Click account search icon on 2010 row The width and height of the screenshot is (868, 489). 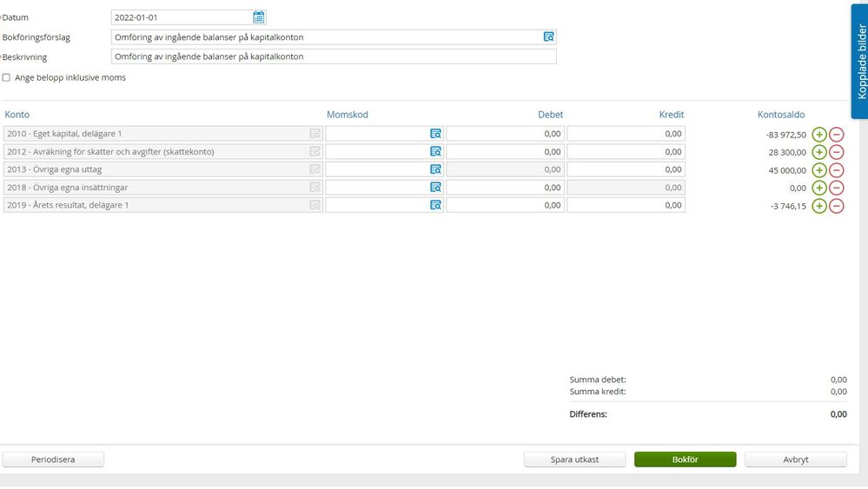[x=315, y=134]
